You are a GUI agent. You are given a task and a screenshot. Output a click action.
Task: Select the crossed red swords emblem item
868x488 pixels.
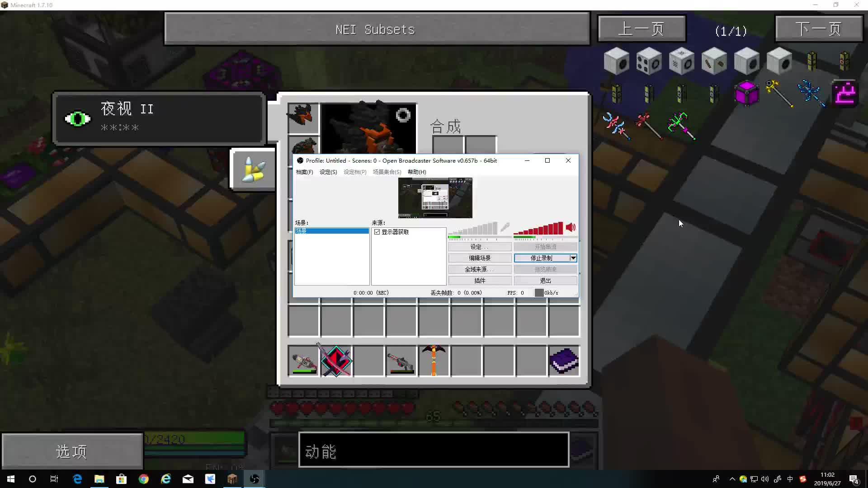[336, 361]
